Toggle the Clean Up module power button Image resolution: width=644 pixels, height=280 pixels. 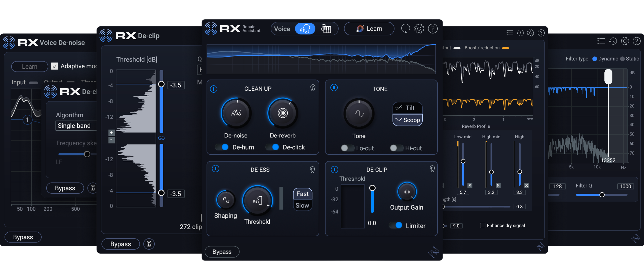213,89
